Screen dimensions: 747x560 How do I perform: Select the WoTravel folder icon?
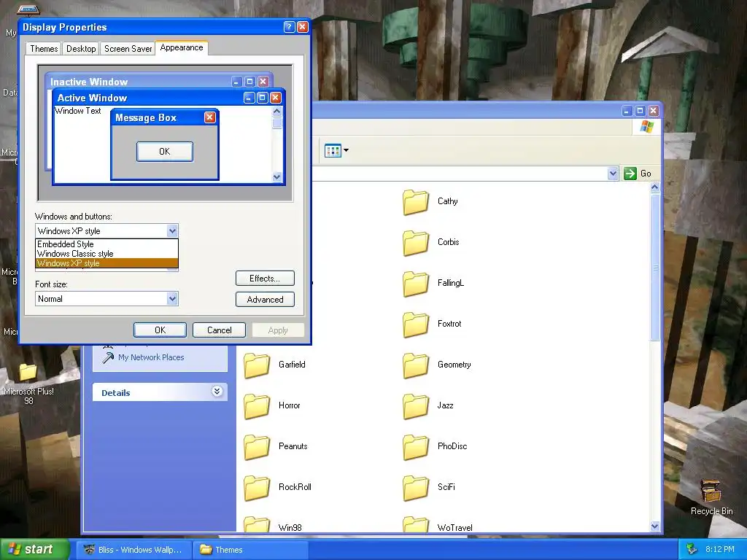point(415,524)
